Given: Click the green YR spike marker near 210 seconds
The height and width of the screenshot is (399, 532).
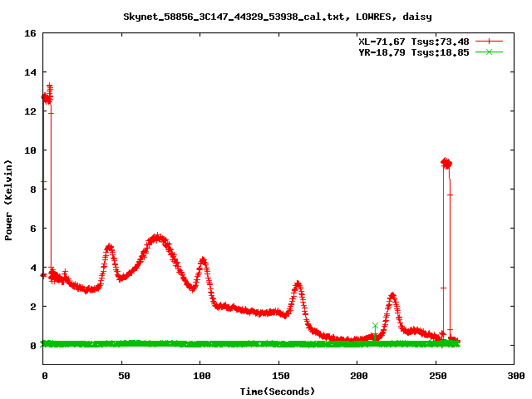Looking at the screenshot, I should point(375,326).
